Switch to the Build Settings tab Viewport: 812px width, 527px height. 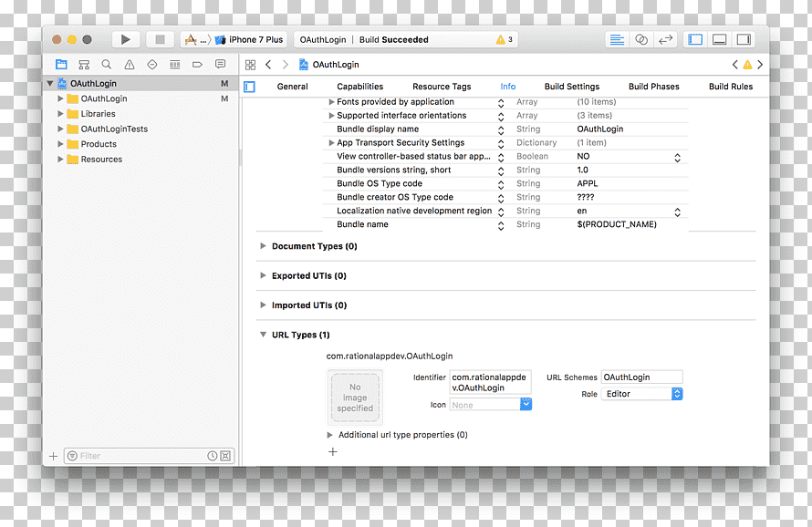coord(572,87)
